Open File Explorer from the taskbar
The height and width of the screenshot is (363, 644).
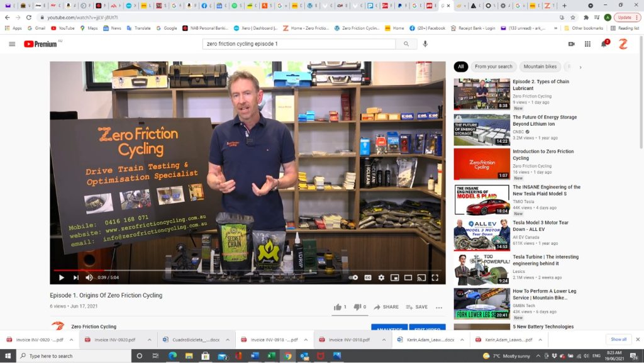[x=189, y=355]
